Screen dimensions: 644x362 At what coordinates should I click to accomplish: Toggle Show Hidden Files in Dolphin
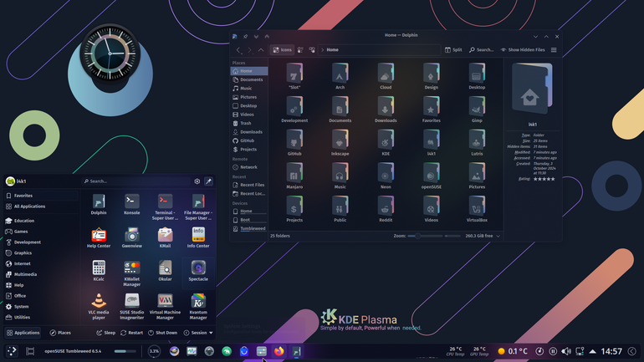523,49
